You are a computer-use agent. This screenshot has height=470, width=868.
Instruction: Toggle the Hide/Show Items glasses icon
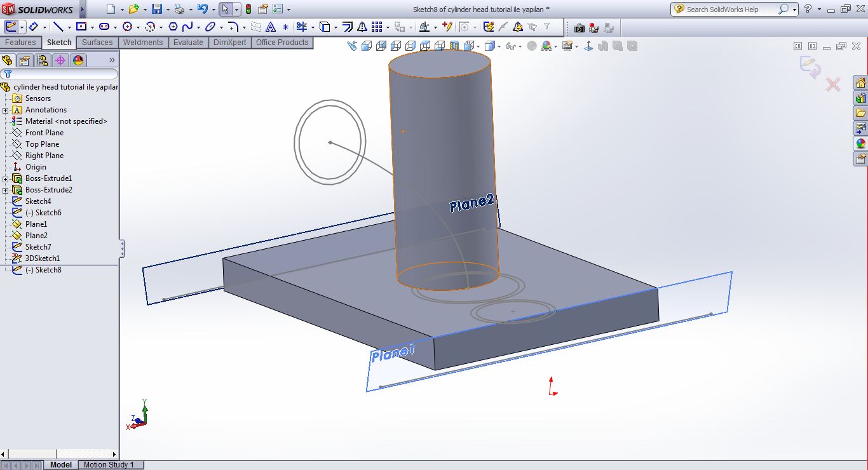click(511, 46)
